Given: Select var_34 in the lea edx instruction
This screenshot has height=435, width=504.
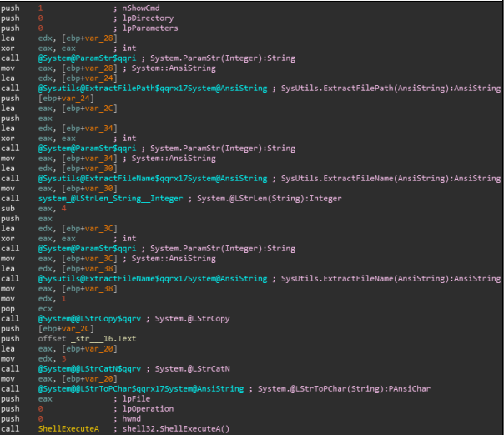Looking at the screenshot, I should [99, 129].
